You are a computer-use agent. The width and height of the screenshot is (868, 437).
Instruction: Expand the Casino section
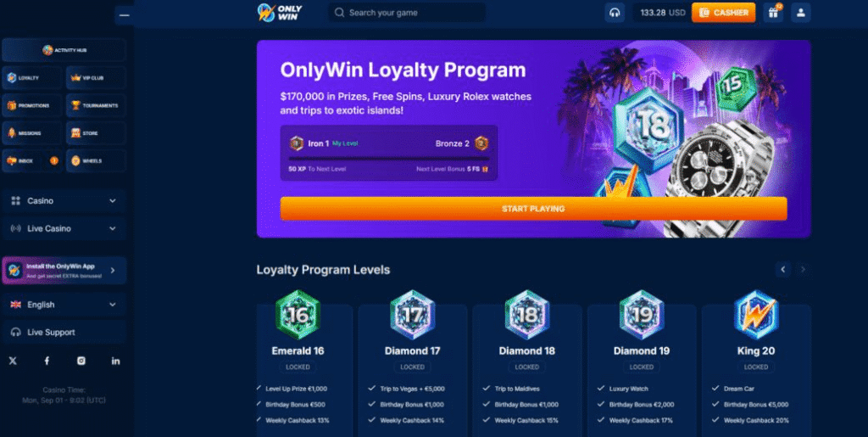click(64, 200)
